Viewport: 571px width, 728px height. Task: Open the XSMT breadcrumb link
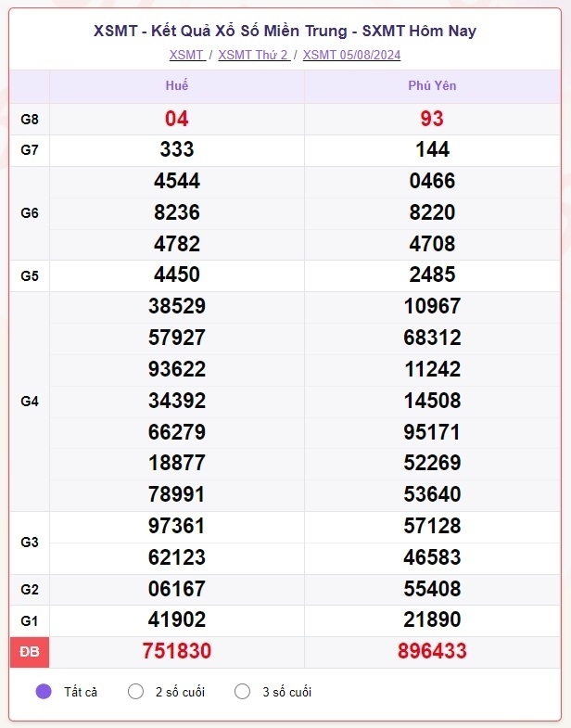point(187,55)
